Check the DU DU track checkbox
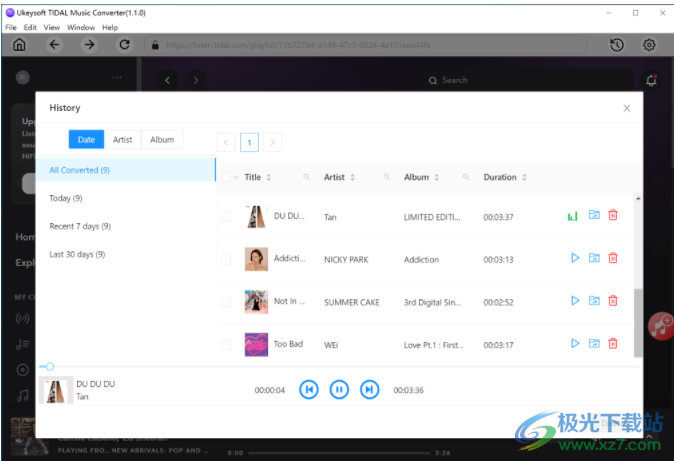 click(226, 217)
